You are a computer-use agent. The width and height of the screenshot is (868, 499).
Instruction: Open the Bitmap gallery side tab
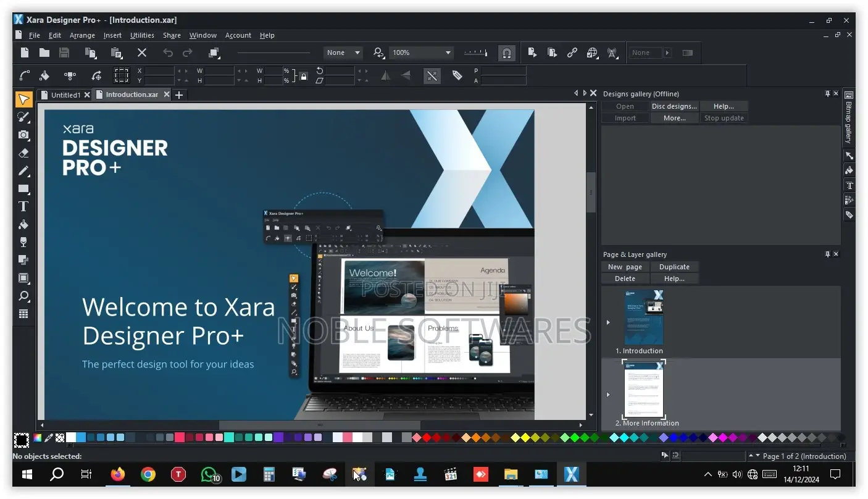tap(849, 117)
